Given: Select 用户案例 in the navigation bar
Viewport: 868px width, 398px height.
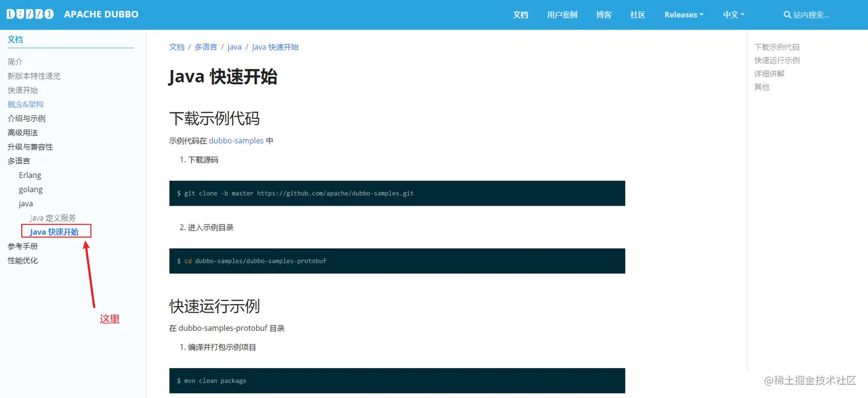Looking at the screenshot, I should pyautogui.click(x=562, y=15).
